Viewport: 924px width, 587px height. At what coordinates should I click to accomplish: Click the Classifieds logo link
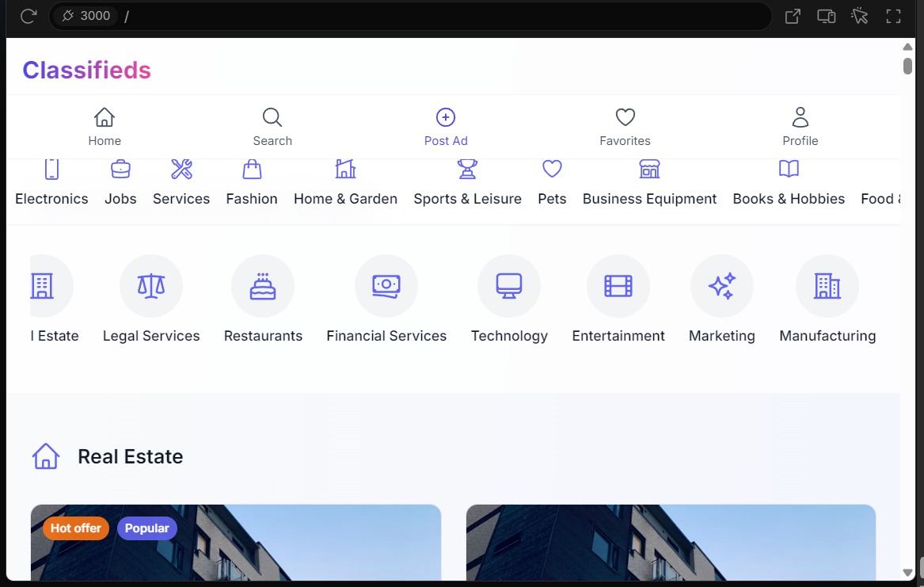coord(86,71)
